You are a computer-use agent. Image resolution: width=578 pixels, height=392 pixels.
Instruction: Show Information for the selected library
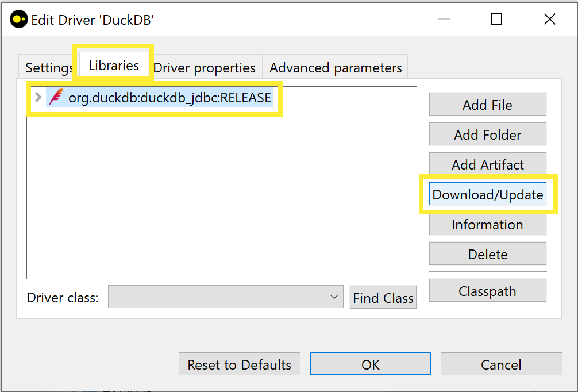coord(487,224)
